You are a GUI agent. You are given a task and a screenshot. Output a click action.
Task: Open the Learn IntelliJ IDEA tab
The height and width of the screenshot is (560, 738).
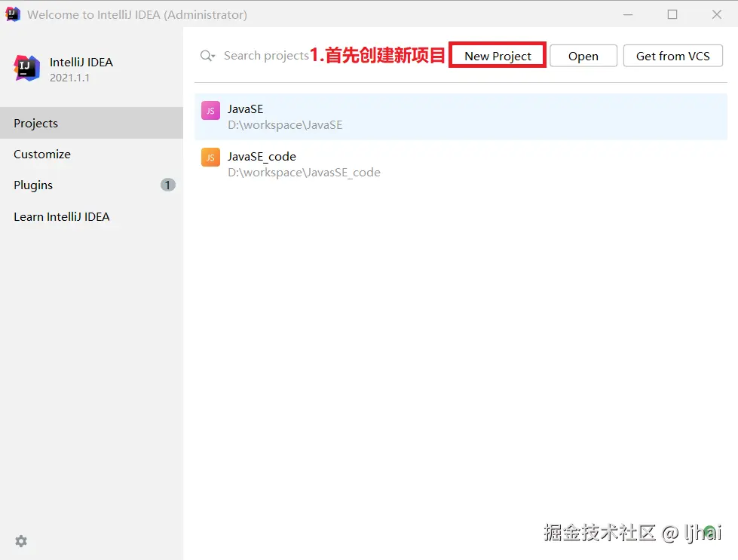click(x=91, y=216)
